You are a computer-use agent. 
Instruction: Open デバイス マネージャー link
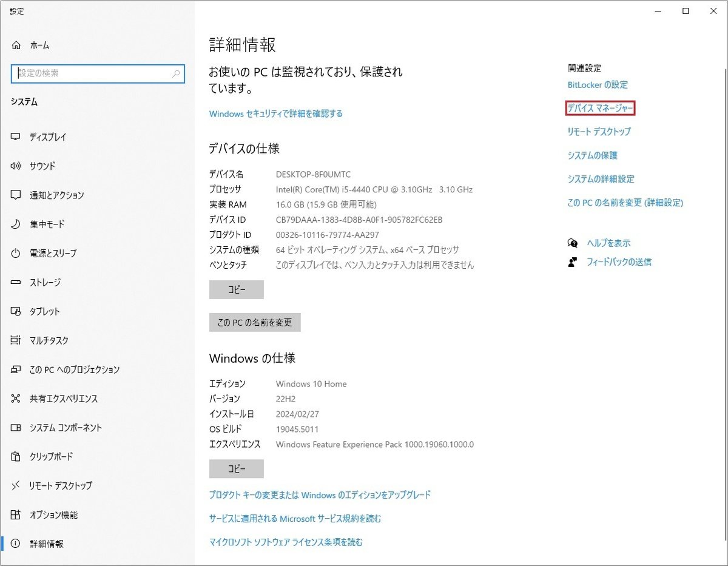601,109
